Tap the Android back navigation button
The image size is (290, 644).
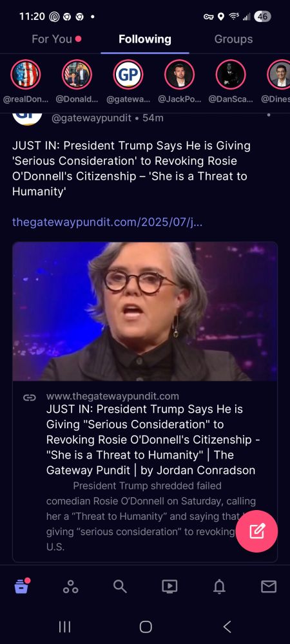coord(227,627)
